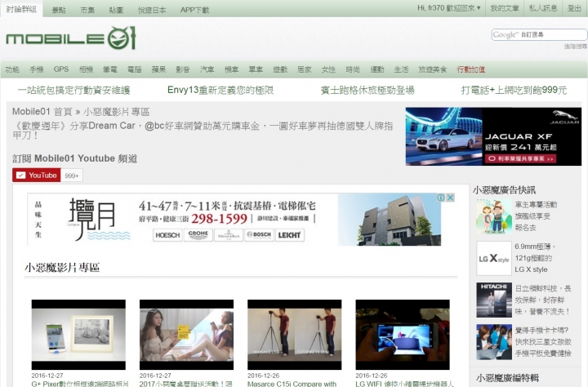Open the 相機 category

pyautogui.click(x=86, y=69)
